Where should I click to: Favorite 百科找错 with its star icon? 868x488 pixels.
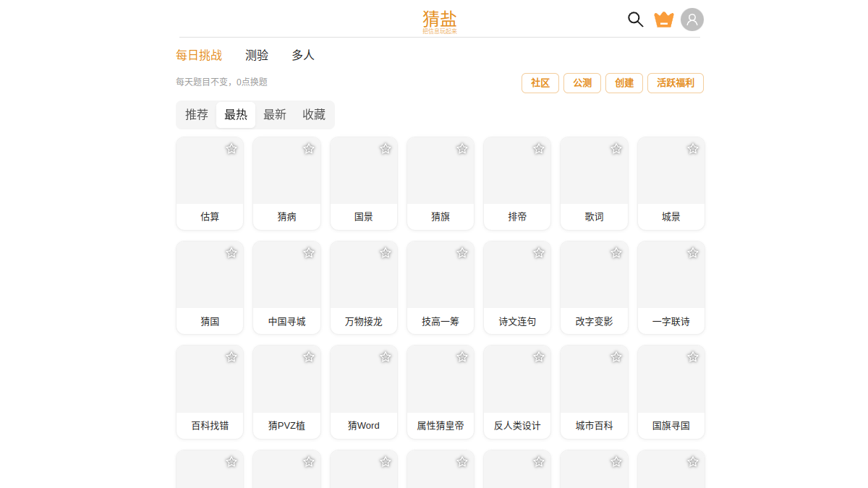pyautogui.click(x=231, y=357)
